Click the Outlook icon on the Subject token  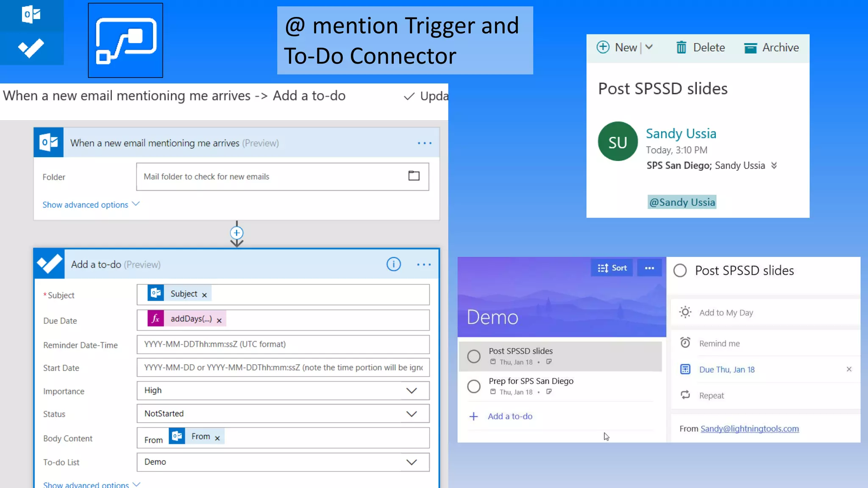pyautogui.click(x=156, y=293)
